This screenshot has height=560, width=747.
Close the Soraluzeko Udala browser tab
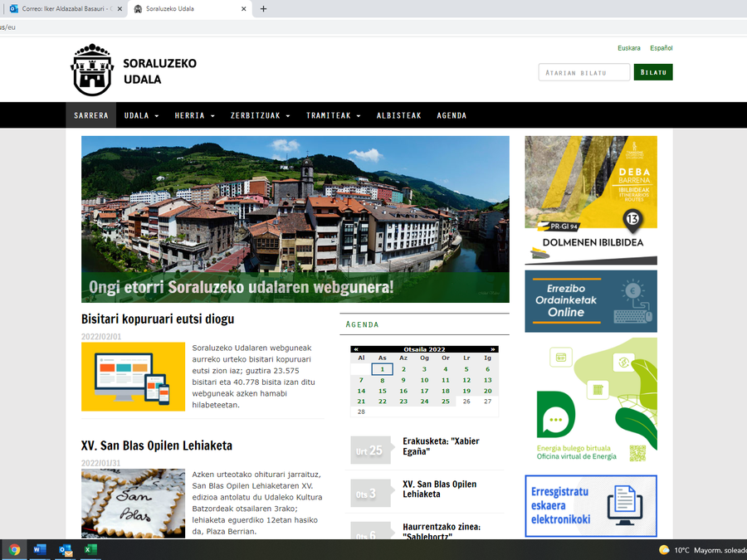244,9
